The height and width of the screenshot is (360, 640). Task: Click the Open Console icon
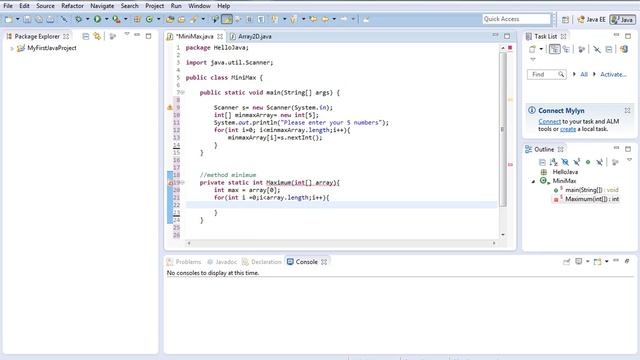[x=598, y=262]
